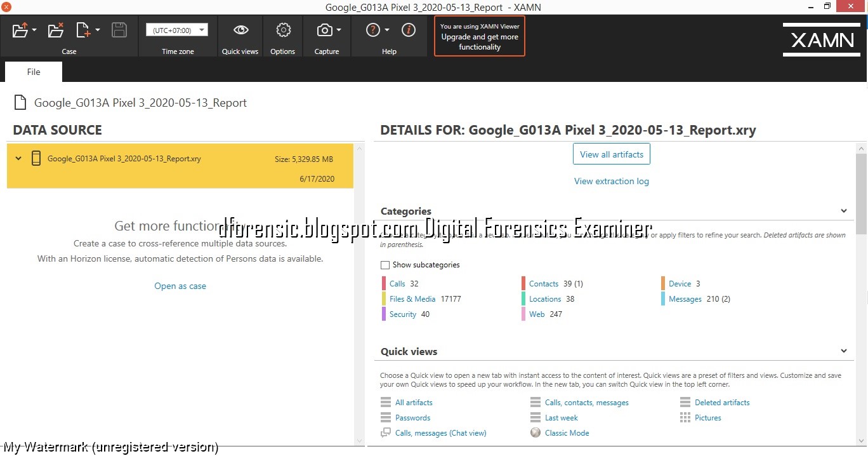Image resolution: width=868 pixels, height=456 pixels.
Task: Collapse the Categories section chevron
Action: click(844, 210)
